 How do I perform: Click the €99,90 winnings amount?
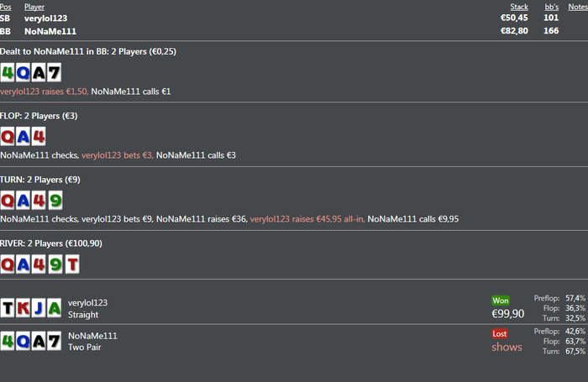pyautogui.click(x=507, y=313)
